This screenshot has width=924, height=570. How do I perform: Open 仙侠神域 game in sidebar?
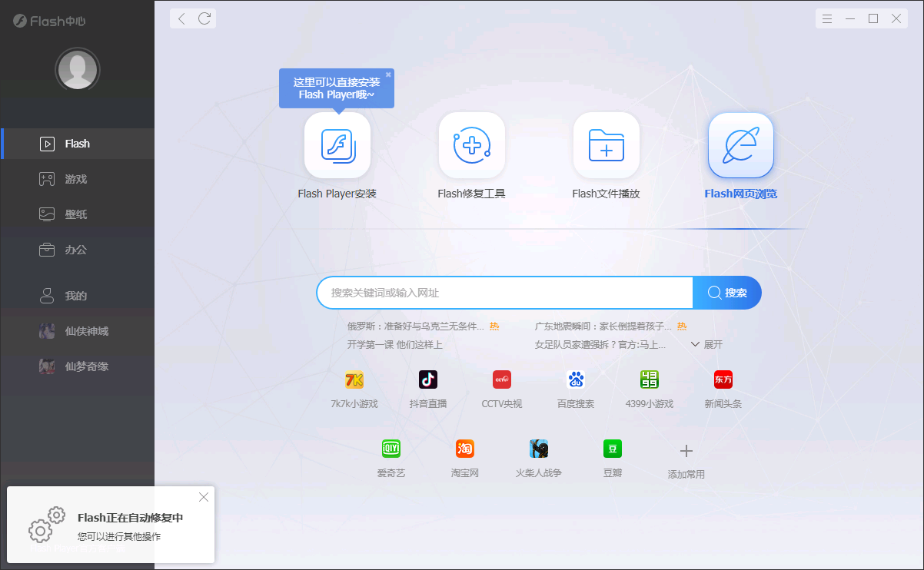[x=77, y=331]
